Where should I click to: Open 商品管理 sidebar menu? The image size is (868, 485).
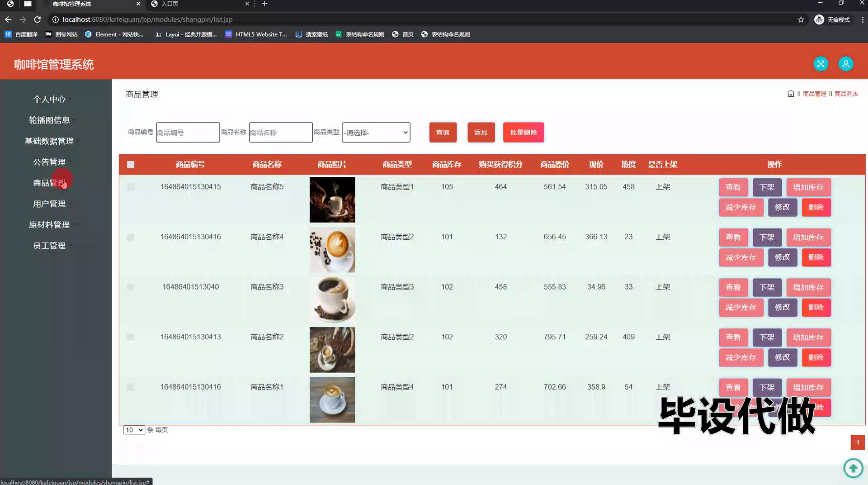pyautogui.click(x=49, y=183)
